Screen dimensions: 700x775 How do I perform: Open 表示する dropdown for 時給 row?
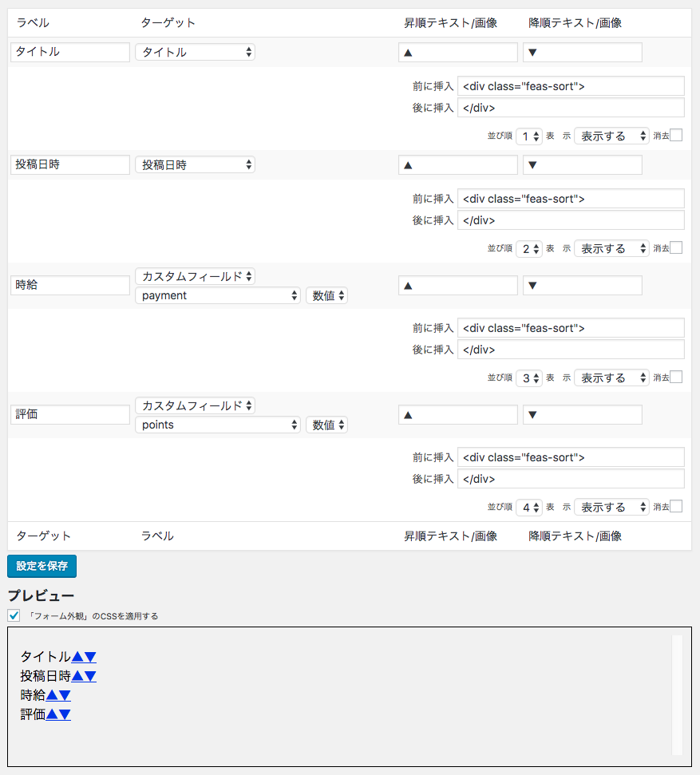click(611, 378)
